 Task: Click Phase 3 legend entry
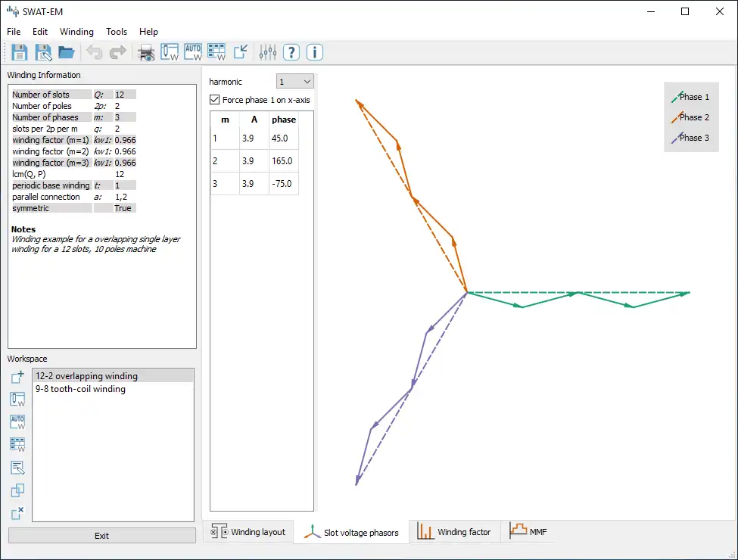pos(690,138)
